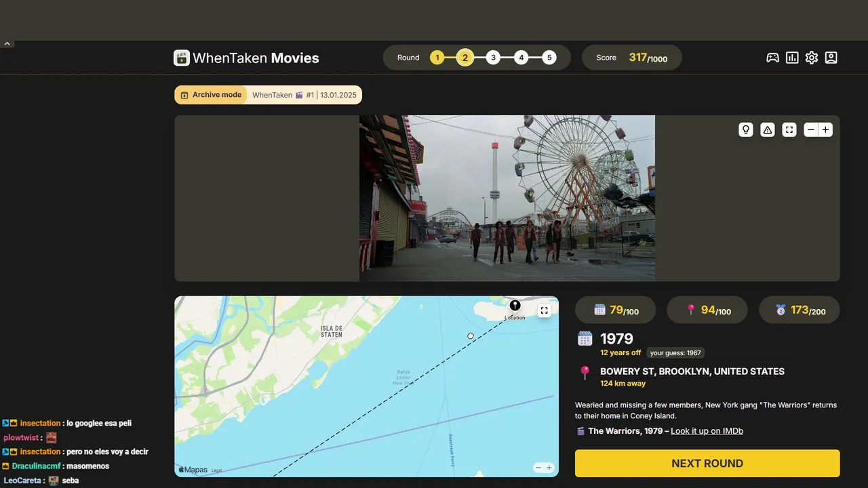Select Round 2 step

point(465,58)
